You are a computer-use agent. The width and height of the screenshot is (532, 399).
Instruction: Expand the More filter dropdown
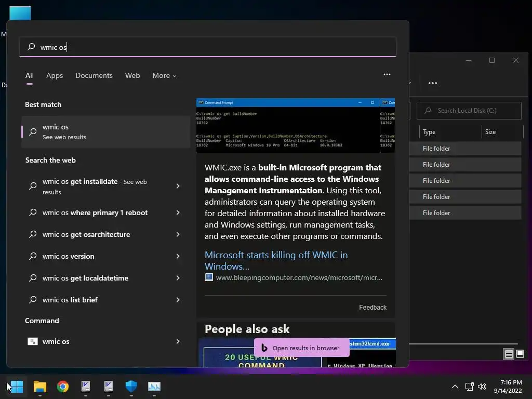coord(165,75)
